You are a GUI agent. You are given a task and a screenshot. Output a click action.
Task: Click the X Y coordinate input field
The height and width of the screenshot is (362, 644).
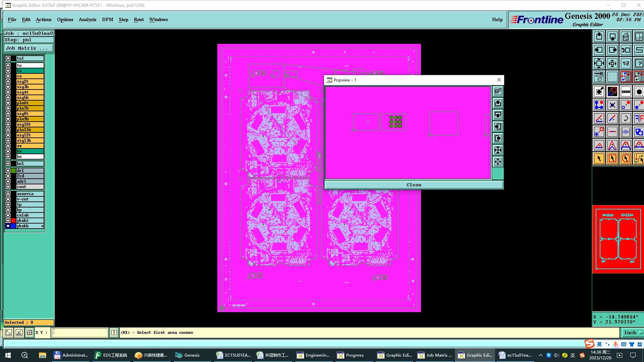pos(79,333)
